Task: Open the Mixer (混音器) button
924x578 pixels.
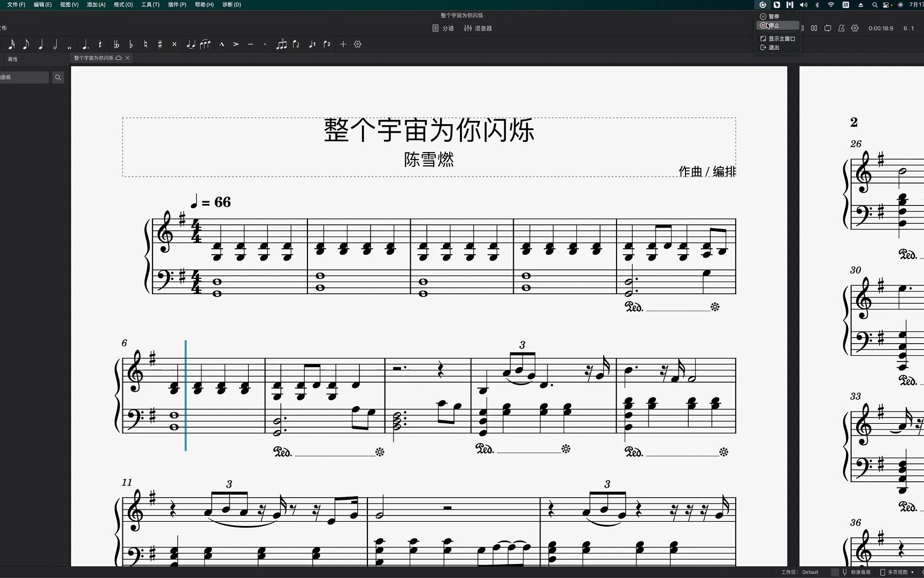Action: click(478, 28)
